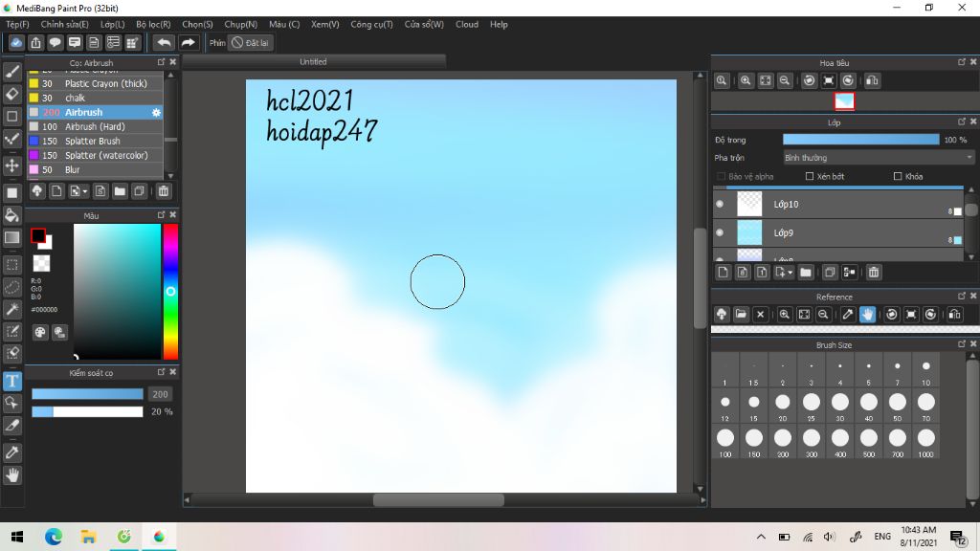Screen dimensions: 980x551
Task: Enable the Xén bớt checkbox
Action: click(x=810, y=176)
